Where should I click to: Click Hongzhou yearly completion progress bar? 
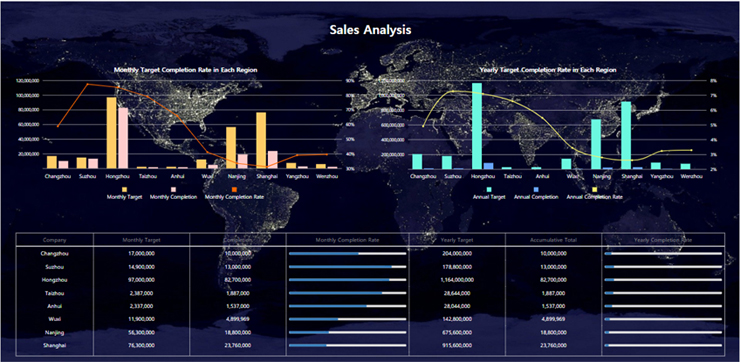(663, 280)
